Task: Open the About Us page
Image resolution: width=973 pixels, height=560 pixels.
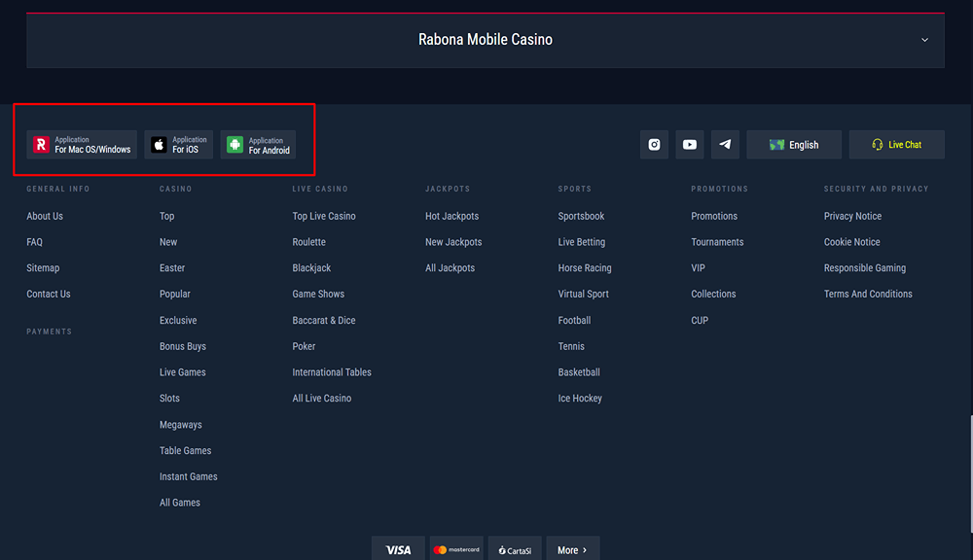Action: pyautogui.click(x=45, y=216)
